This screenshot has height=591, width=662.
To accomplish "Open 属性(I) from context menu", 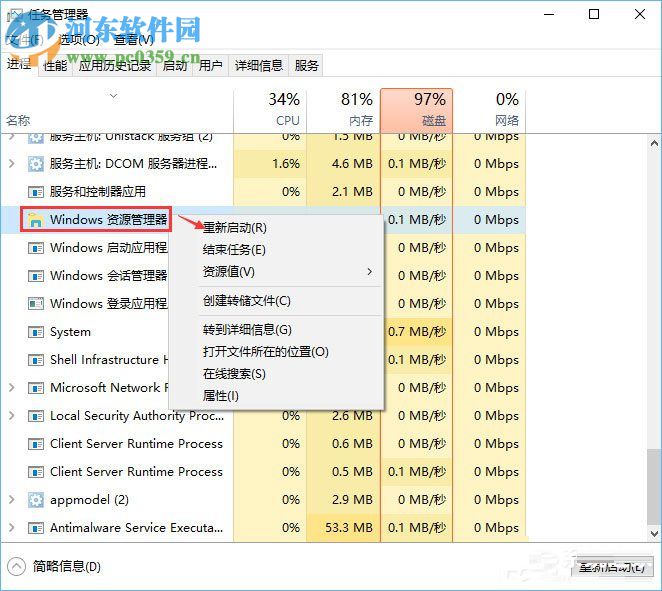I will [220, 396].
